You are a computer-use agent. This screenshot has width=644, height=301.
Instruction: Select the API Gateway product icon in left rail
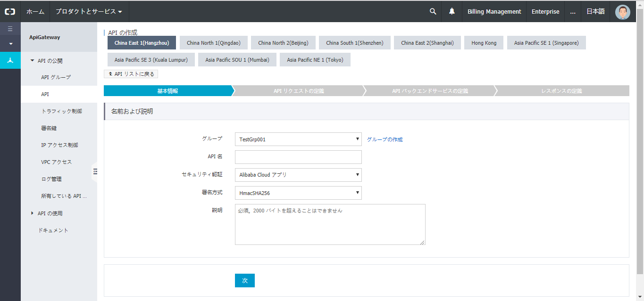[10, 60]
